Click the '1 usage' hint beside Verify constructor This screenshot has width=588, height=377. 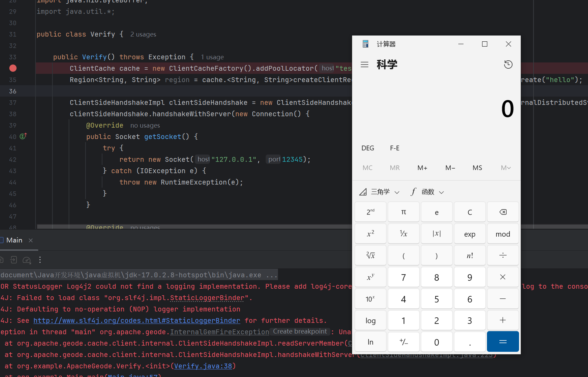212,57
